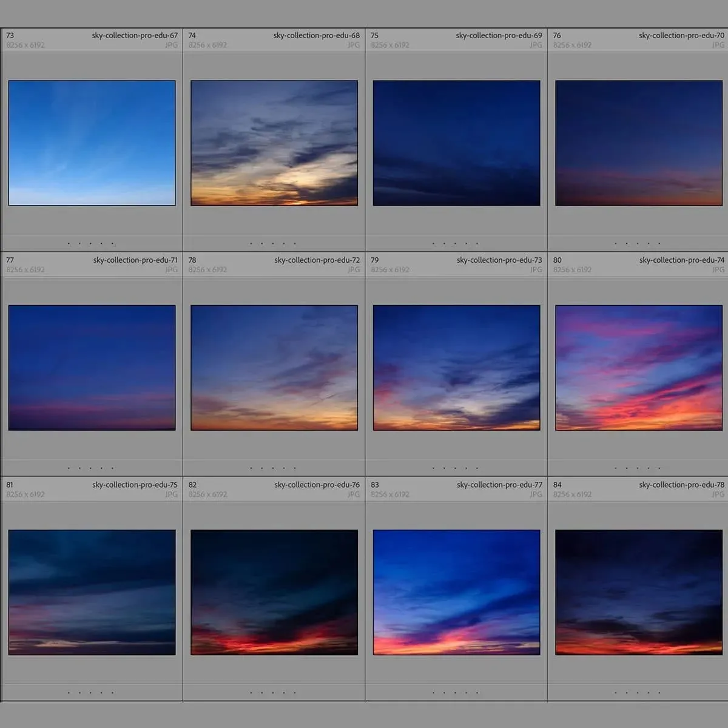728x728 pixels.
Task: Choose sky-collection-pro-edu-76 dark red sunset image
Action: (x=274, y=592)
